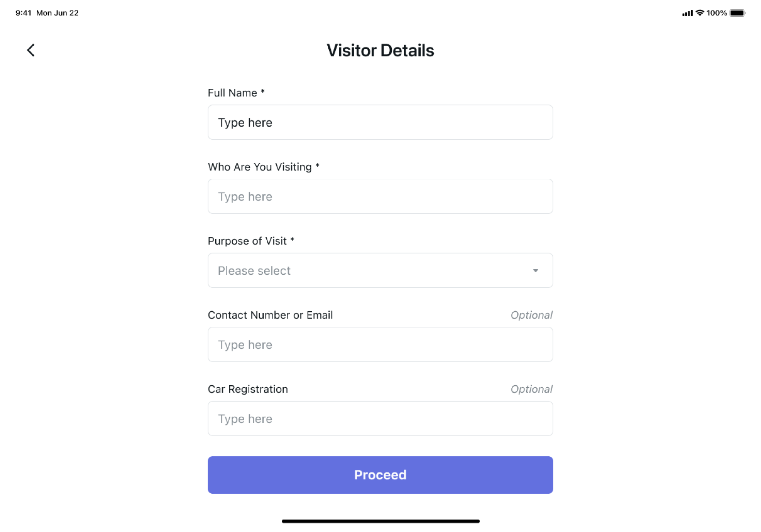Focus the Full Name text field
Image resolution: width=761 pixels, height=532 pixels.
(380, 123)
